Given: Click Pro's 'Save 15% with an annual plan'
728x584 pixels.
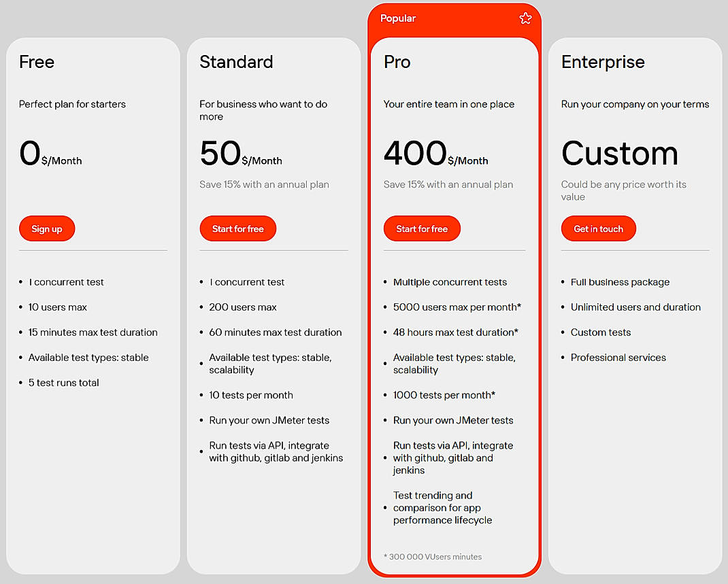Looking at the screenshot, I should [448, 185].
